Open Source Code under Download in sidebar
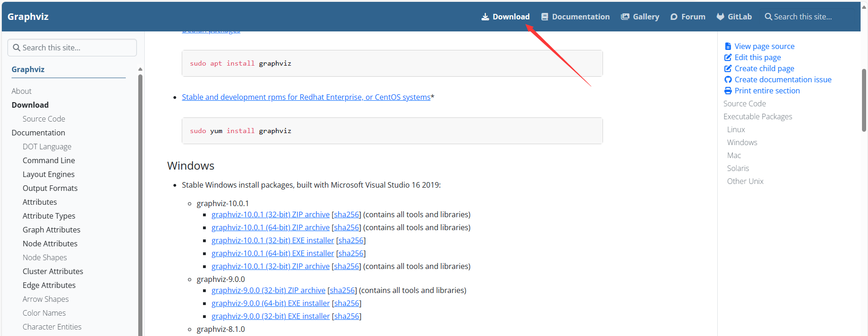 click(x=44, y=119)
